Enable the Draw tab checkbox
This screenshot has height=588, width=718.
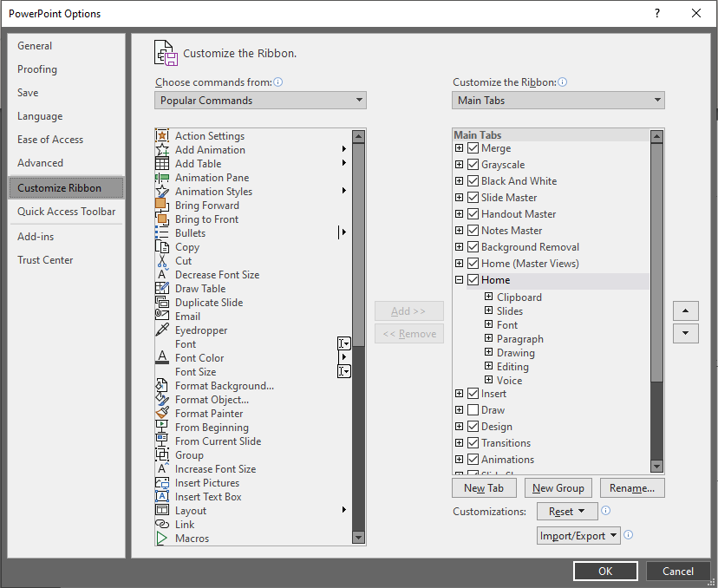click(x=473, y=410)
